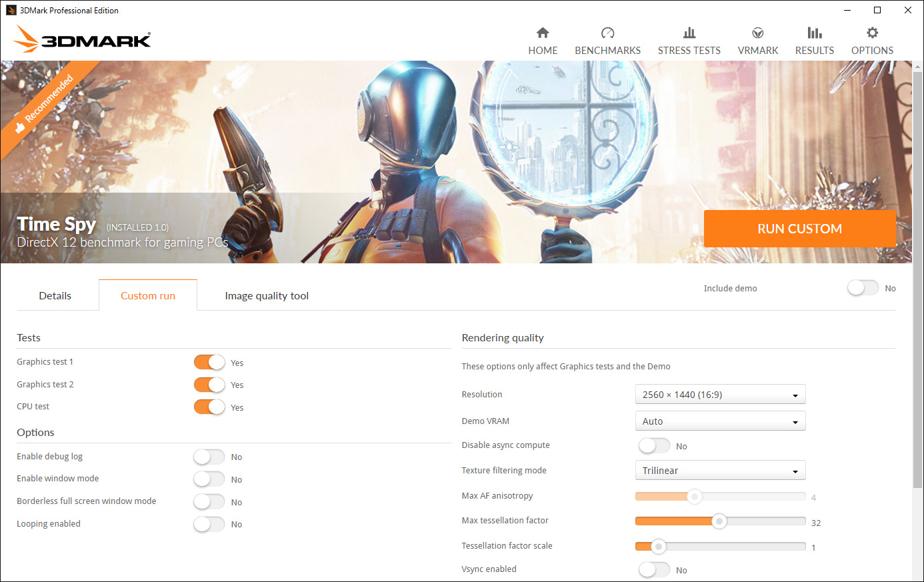Enable the Vsync switch

pyautogui.click(x=654, y=569)
